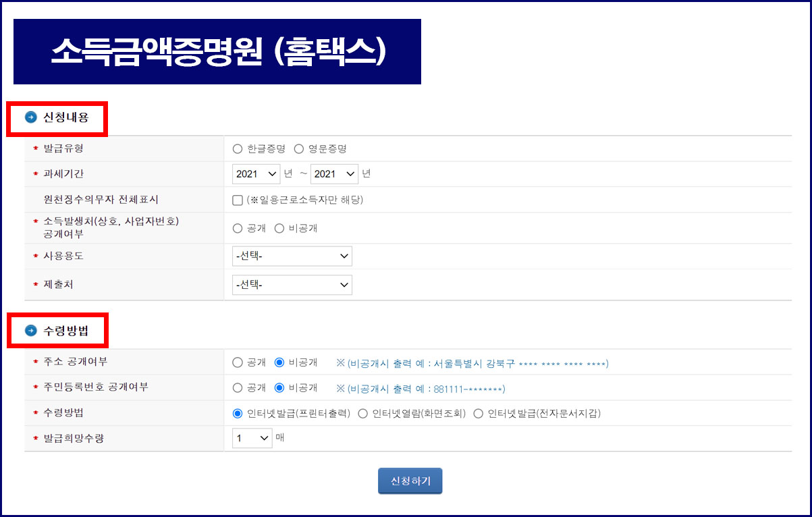Click the 제출처 field label
The height and width of the screenshot is (517, 812).
[58, 284]
